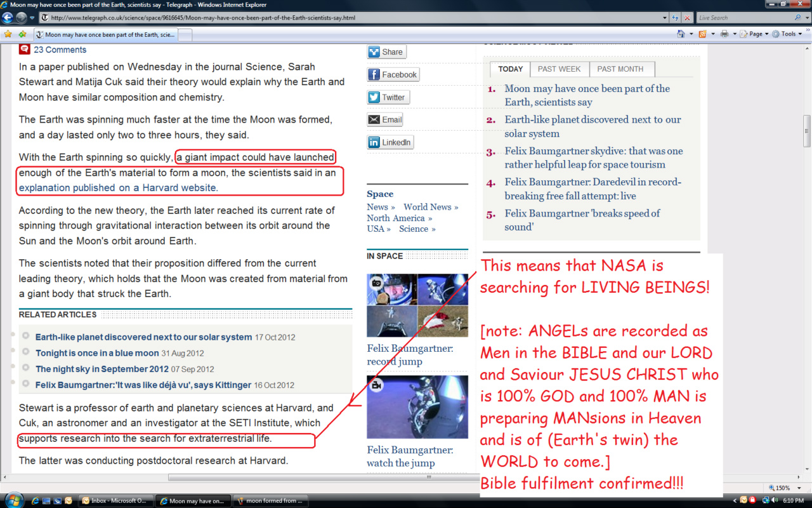Open the Felix Baumgartner jump video thumbnail
This screenshot has width=812, height=508.
click(417, 406)
